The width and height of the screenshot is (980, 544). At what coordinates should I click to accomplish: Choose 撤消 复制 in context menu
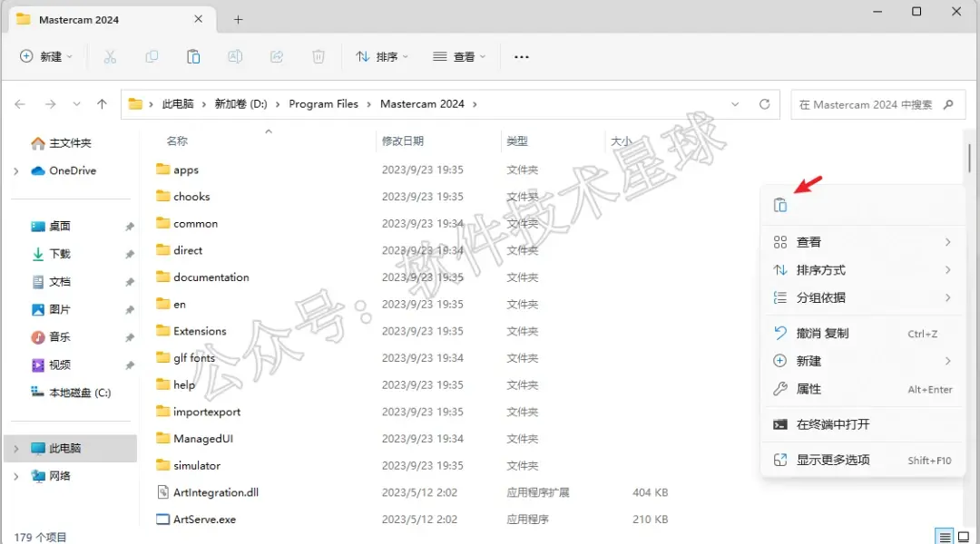(863, 334)
